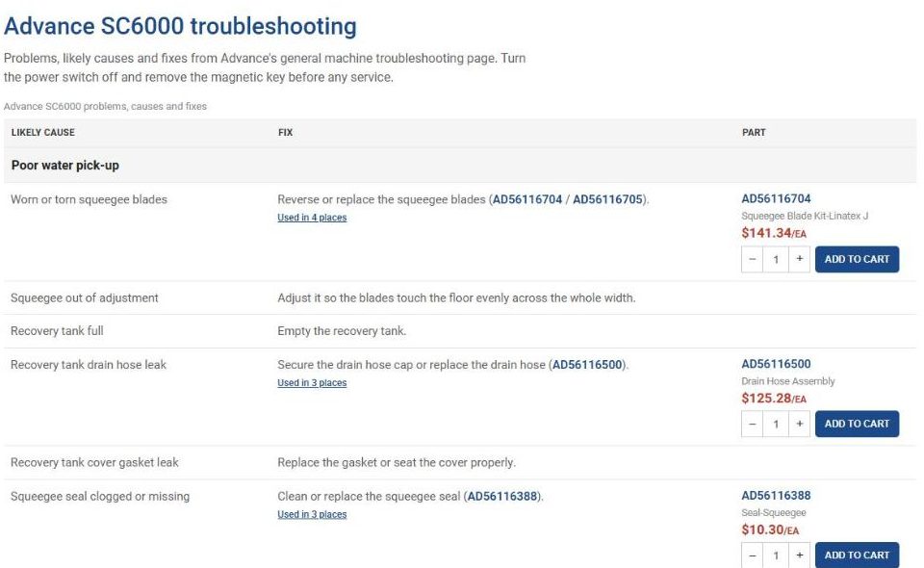
Task: Open AD56116500 link in drain hose fix
Action: coord(587,365)
